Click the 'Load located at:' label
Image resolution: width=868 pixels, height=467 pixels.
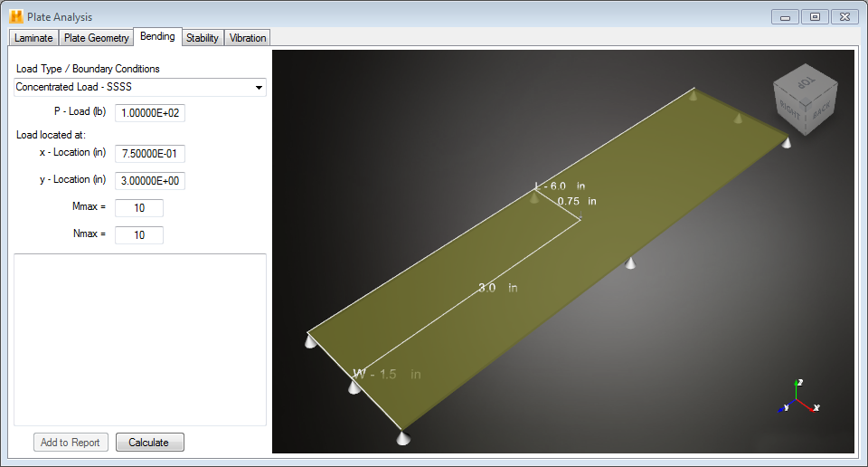[51, 135]
